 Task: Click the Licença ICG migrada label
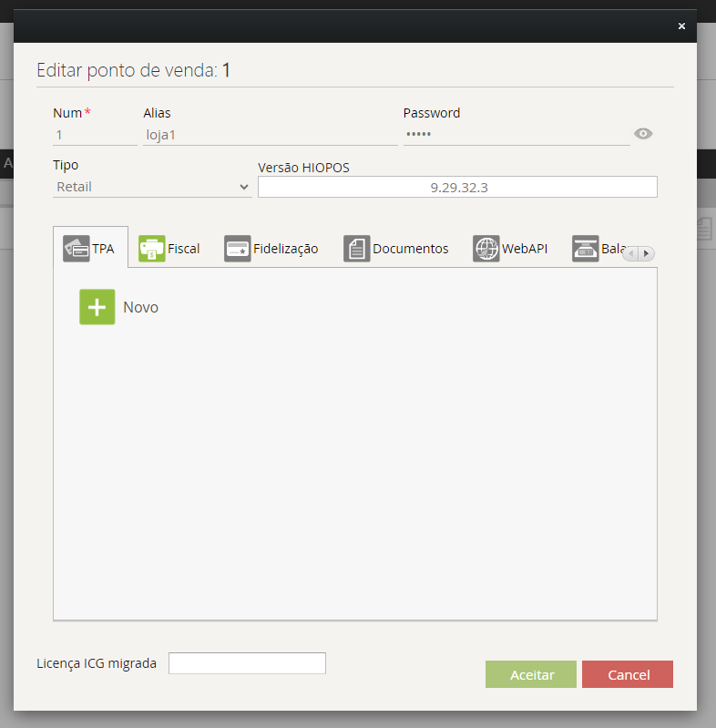97,663
